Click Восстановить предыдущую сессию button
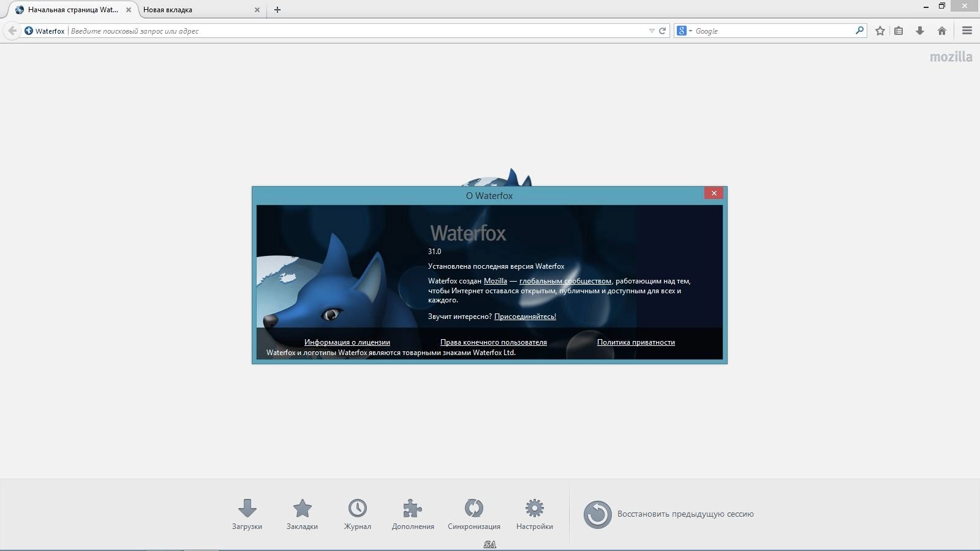Viewport: 980px width, 551px height. point(668,514)
